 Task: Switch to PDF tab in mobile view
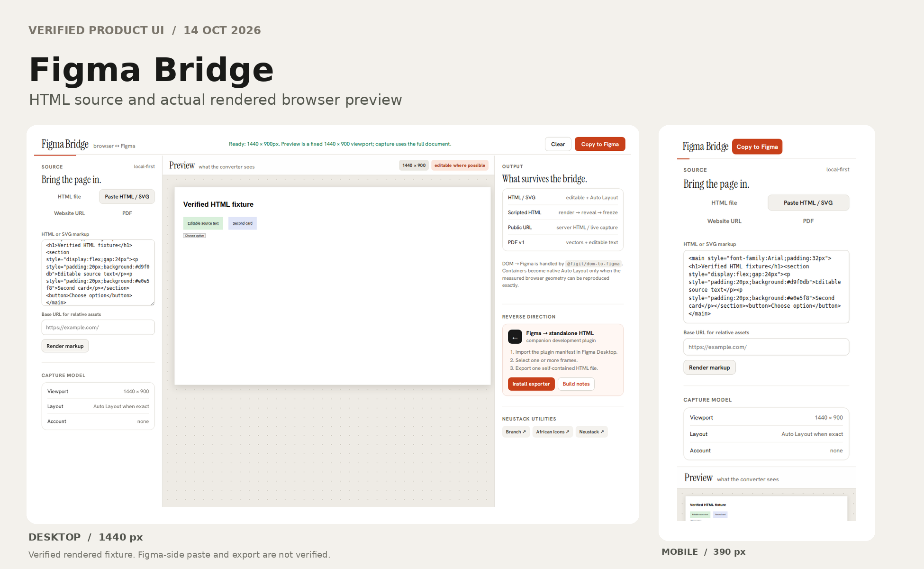(x=808, y=221)
